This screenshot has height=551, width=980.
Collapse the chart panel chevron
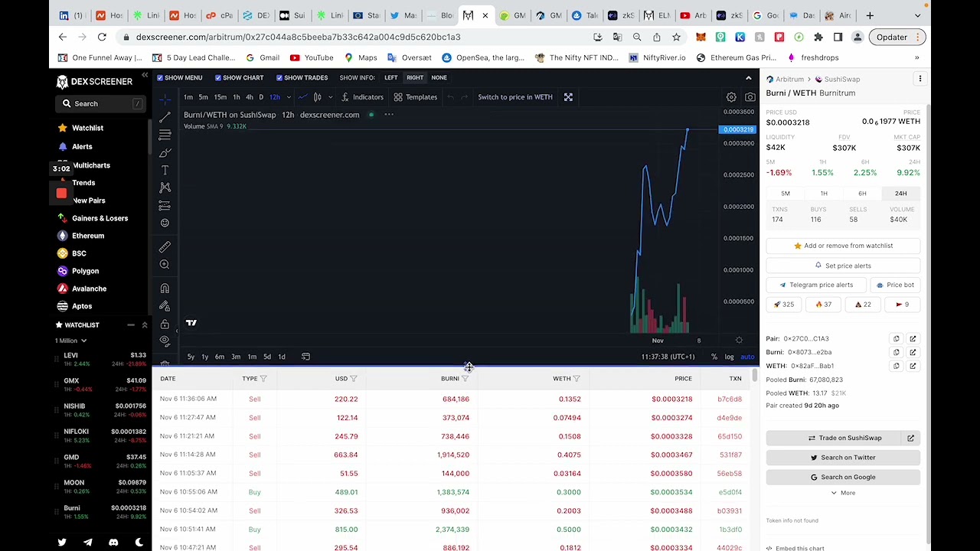(748, 78)
